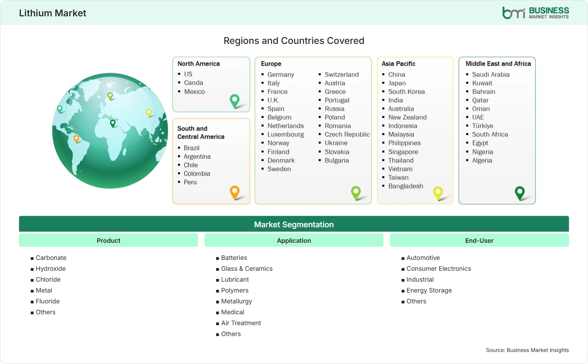Click 'New Zealand' in the Asia Pacific list

coord(407,117)
